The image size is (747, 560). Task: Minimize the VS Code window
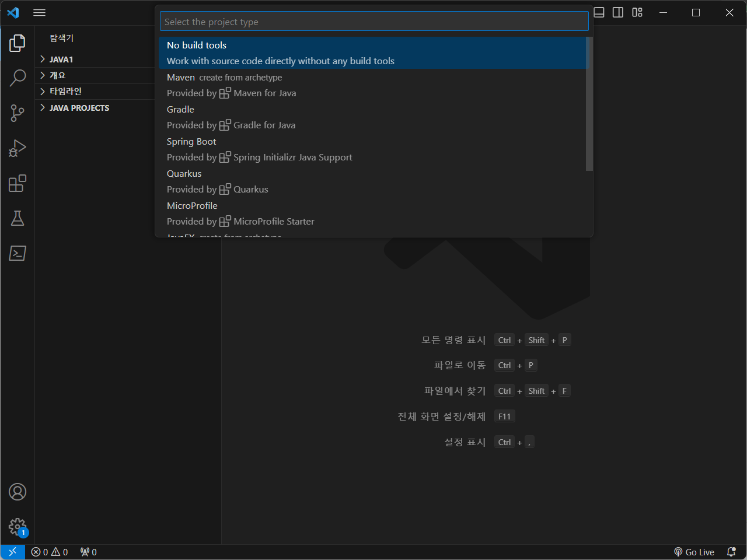pos(663,12)
